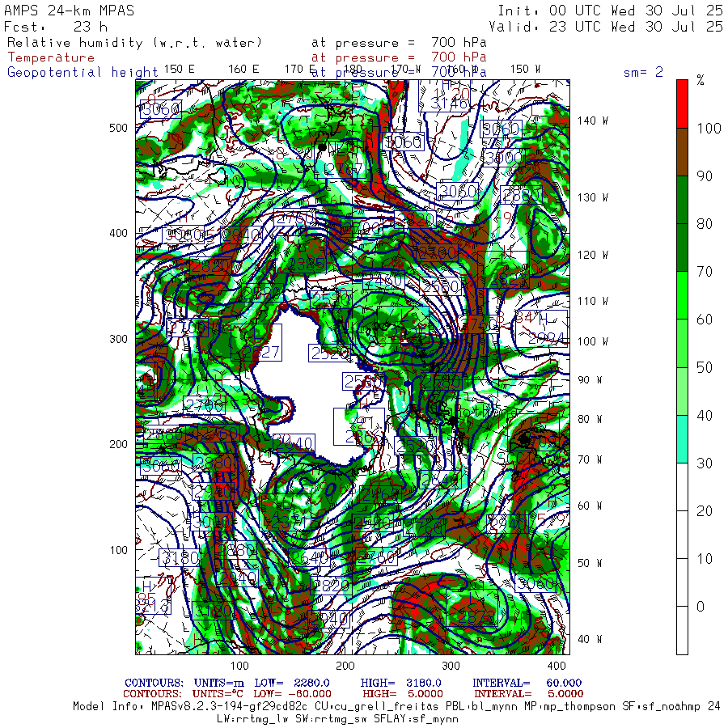Click the 'LOW= -60.000' temperature contour value
Viewport: 728px width, 728px height.
(292, 694)
